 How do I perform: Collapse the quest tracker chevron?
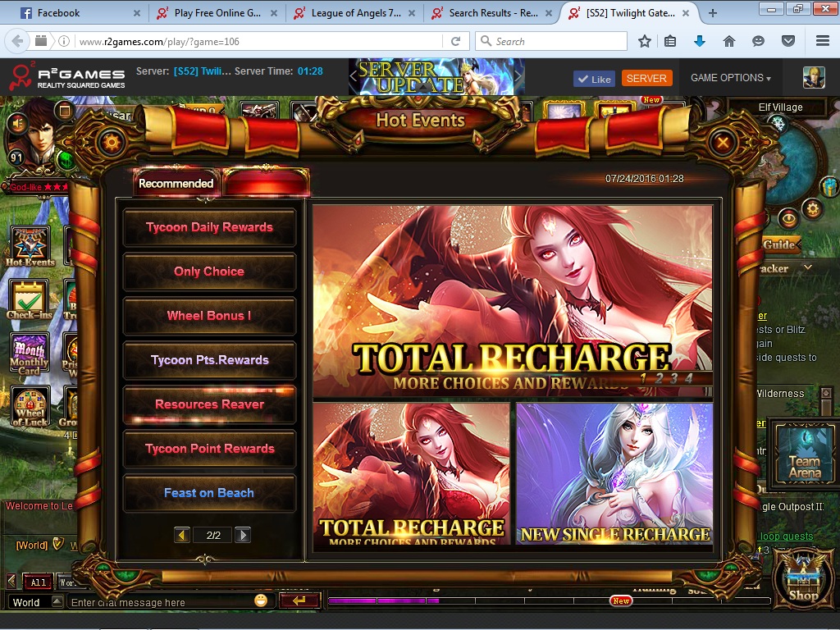coord(808,267)
